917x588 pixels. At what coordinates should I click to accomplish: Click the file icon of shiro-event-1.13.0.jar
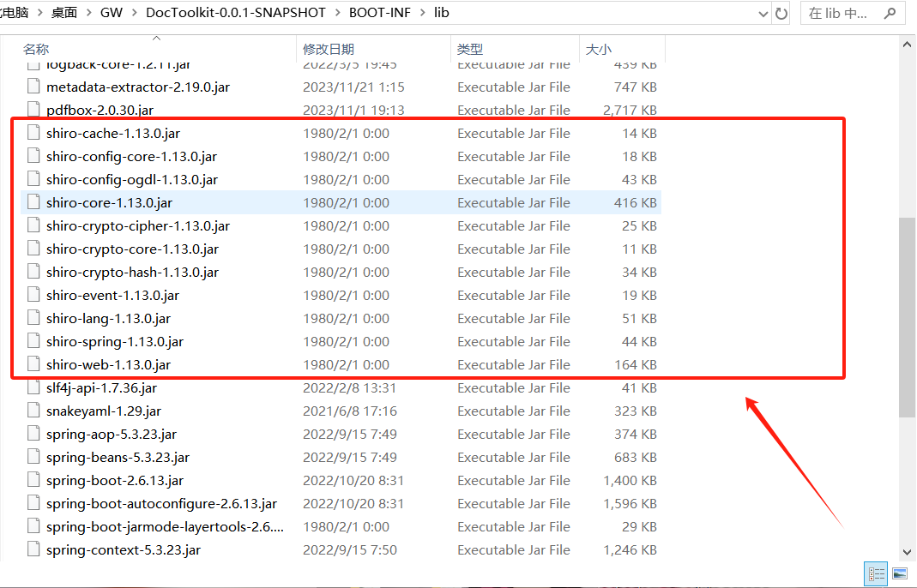tap(34, 295)
